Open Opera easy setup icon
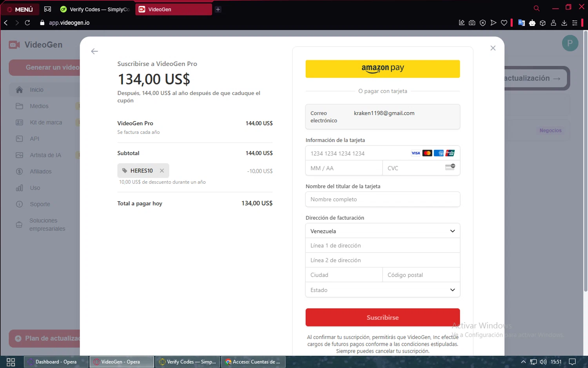This screenshot has width=588, height=368. 575,23
